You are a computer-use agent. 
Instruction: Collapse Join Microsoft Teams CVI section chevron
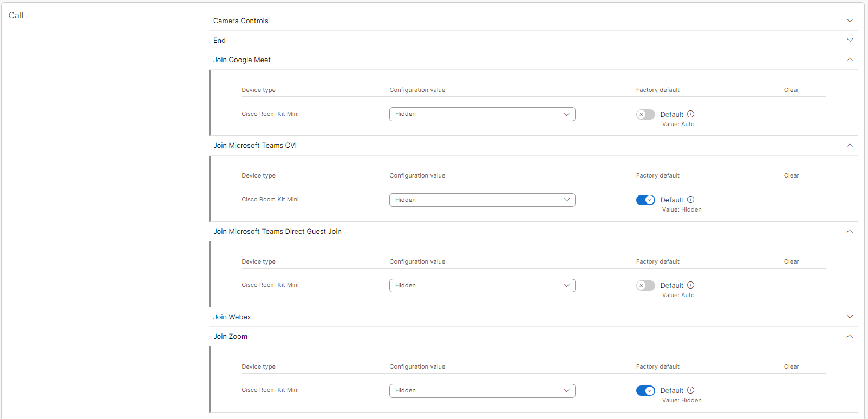click(850, 145)
